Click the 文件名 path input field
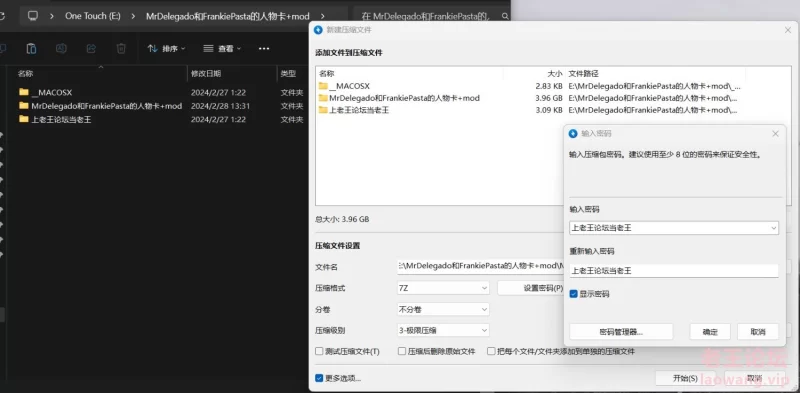800x393 pixels. (481, 266)
